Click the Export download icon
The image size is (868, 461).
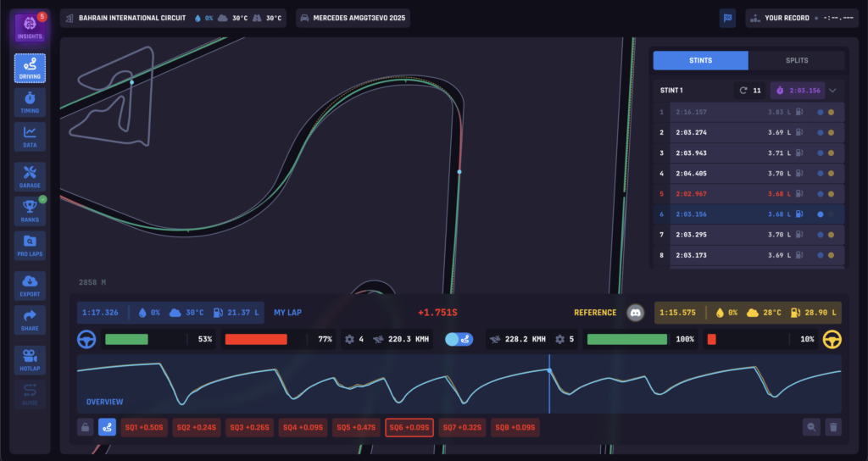[30, 286]
